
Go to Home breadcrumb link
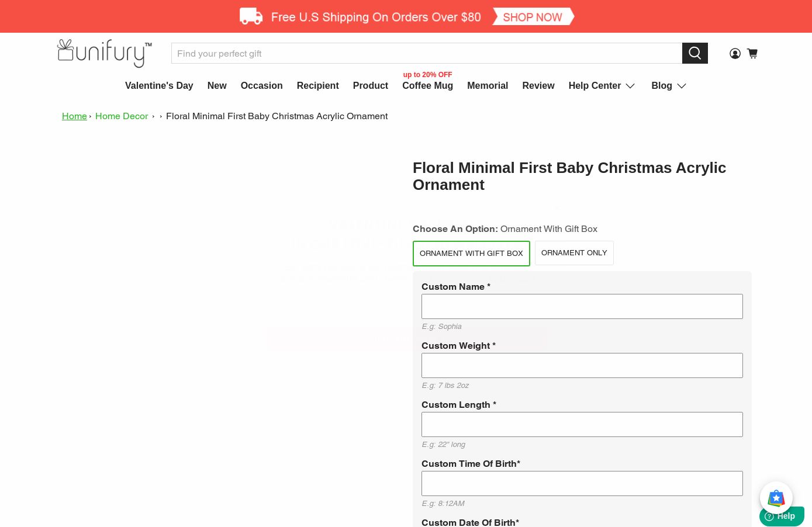pyautogui.click(x=74, y=116)
